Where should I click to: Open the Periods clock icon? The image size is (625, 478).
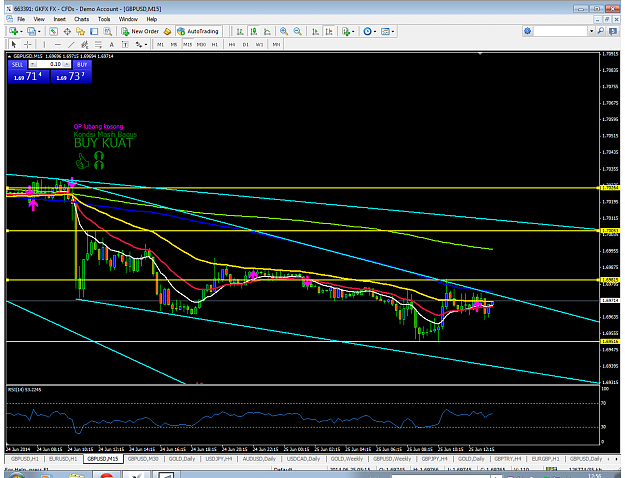click(x=368, y=31)
